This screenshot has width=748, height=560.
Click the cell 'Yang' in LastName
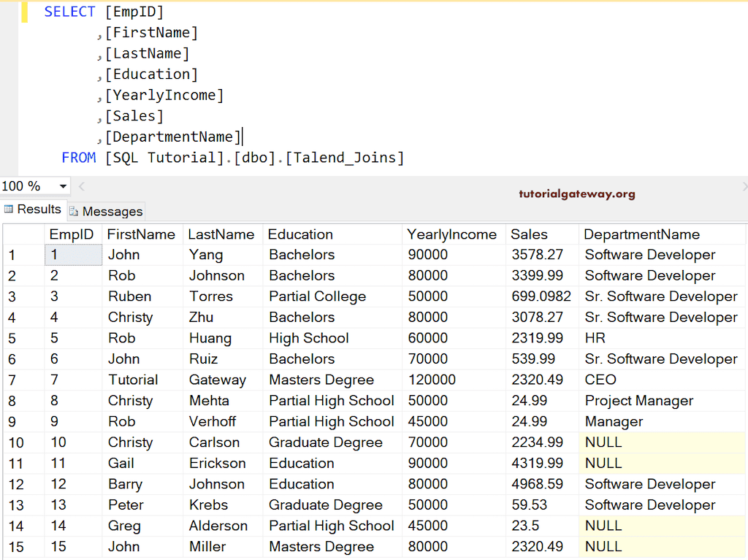click(223, 255)
